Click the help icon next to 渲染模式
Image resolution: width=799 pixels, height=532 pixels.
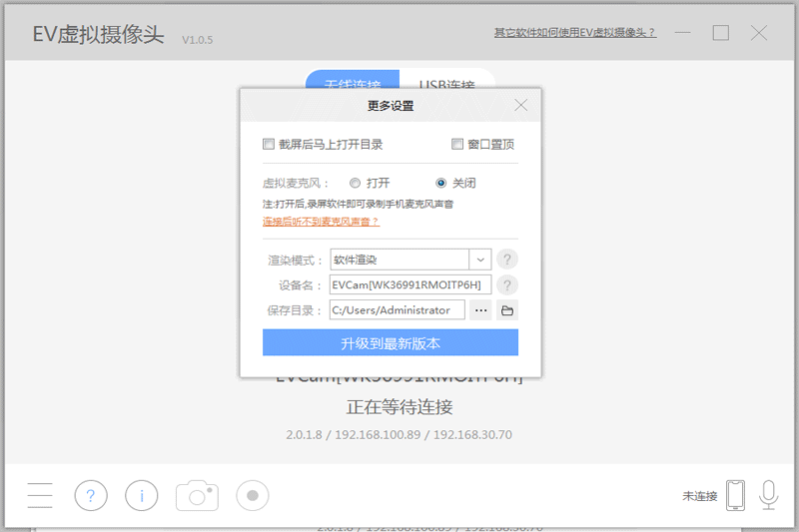pos(507,260)
